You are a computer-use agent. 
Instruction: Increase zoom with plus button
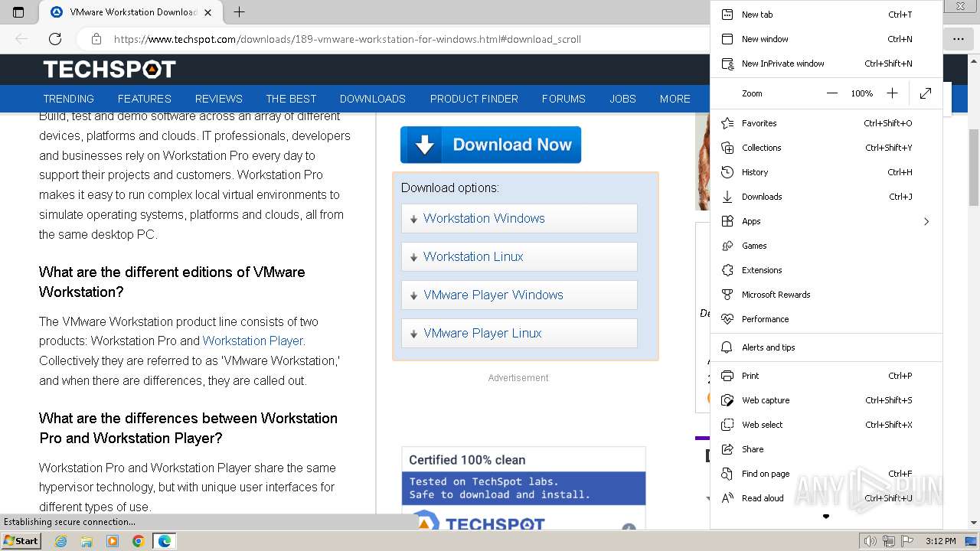892,93
